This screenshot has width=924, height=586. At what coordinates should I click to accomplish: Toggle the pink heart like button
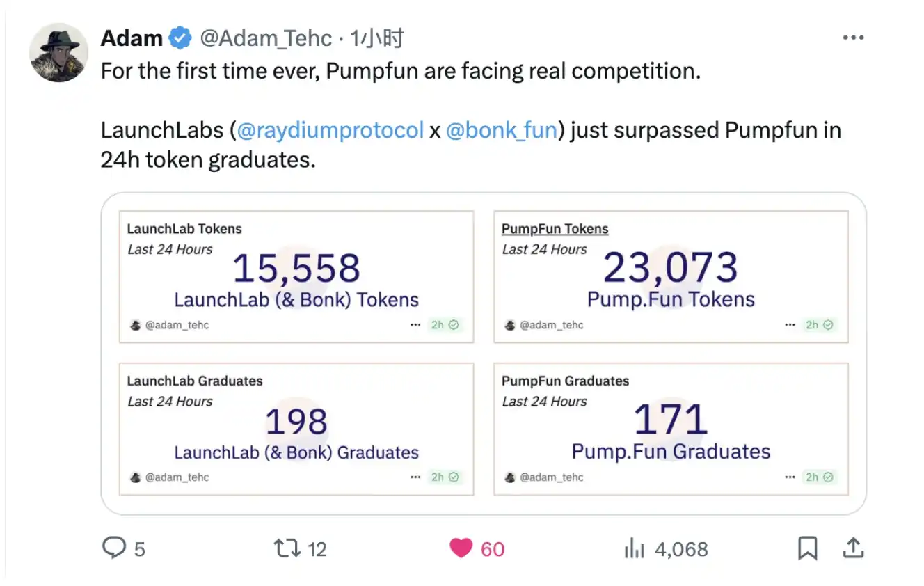point(461,548)
